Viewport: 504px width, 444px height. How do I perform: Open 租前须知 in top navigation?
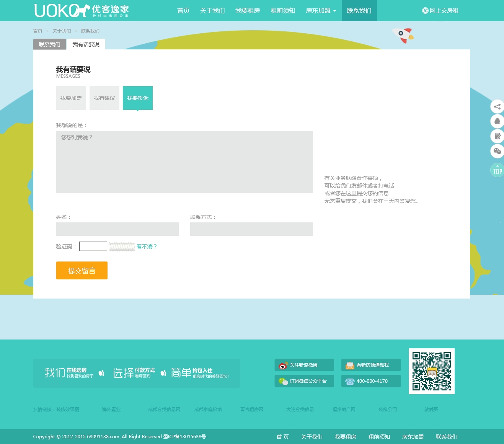click(283, 11)
